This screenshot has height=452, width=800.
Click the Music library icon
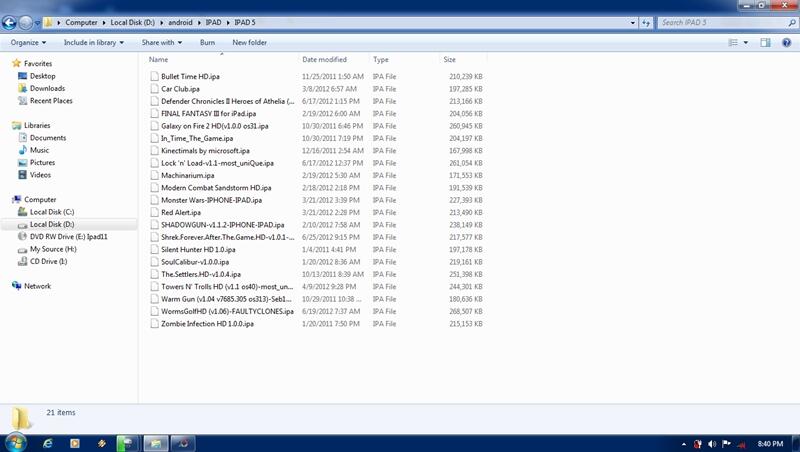point(22,150)
